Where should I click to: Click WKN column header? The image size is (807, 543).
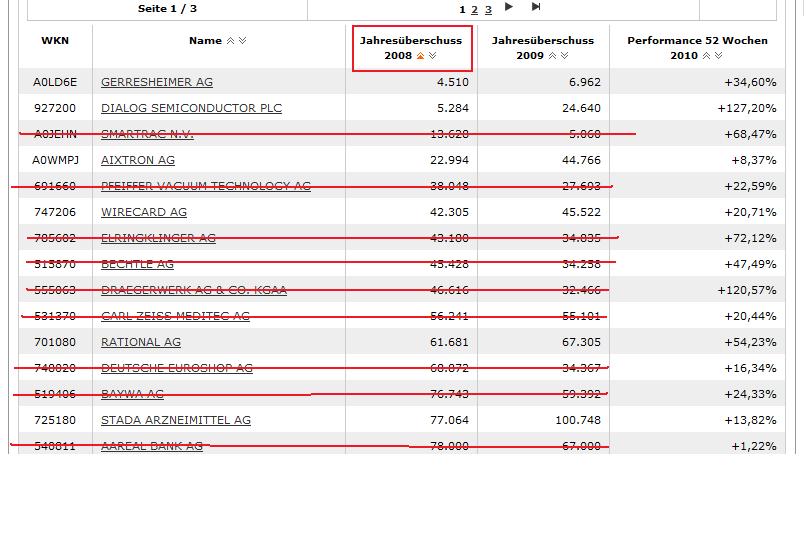click(55, 41)
